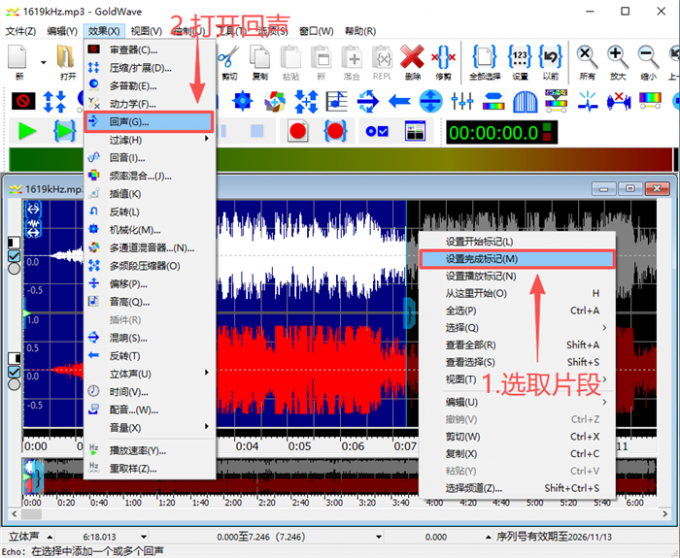Expand the Edit (U) context submenu
This screenshot has height=558, width=680.
[517, 402]
